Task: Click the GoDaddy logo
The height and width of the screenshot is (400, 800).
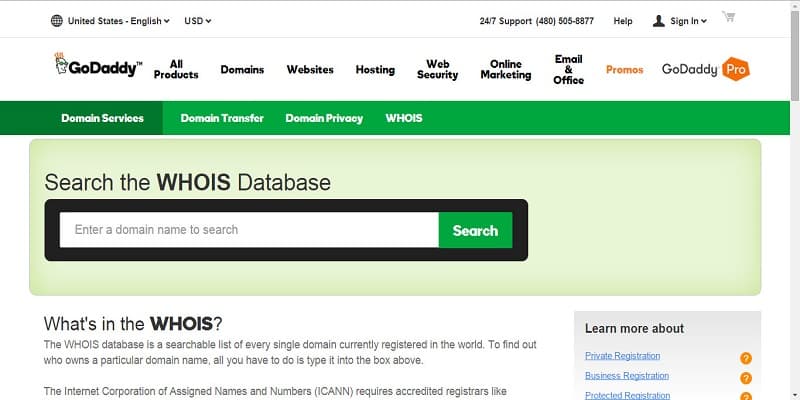Action: [x=98, y=65]
